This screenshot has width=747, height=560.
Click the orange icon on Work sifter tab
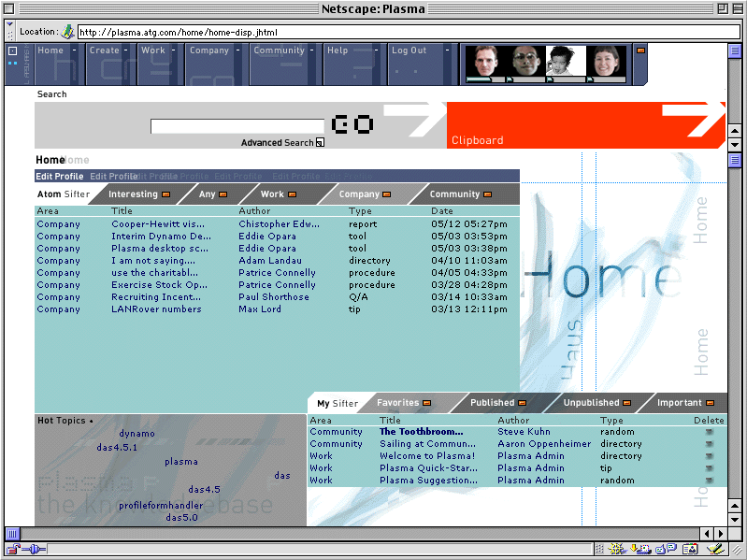[x=292, y=194]
